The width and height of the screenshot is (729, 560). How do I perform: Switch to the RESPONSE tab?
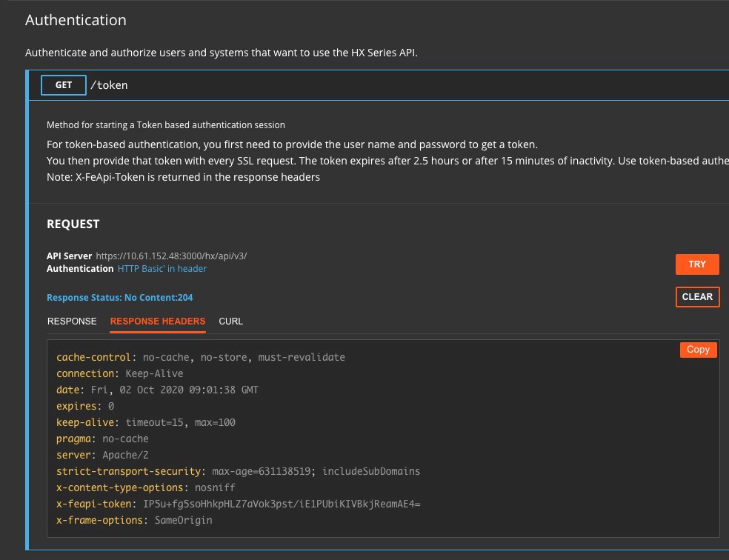pos(72,321)
